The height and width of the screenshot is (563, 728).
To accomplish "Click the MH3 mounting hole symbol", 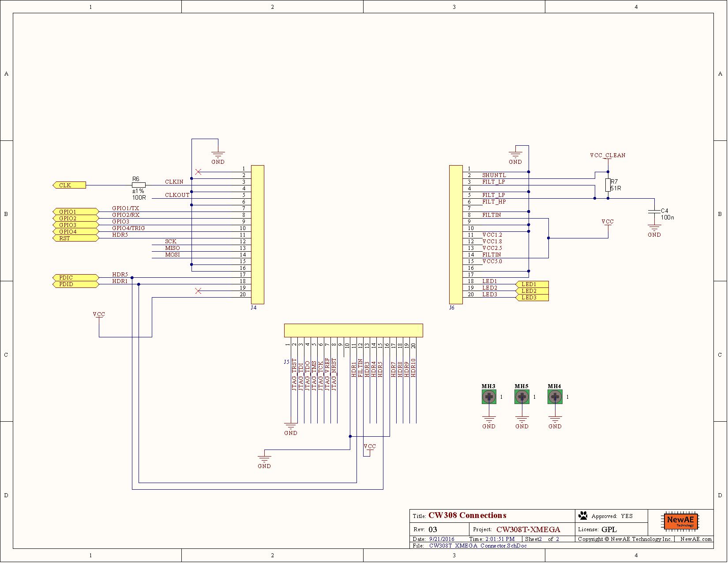I will pos(489,397).
